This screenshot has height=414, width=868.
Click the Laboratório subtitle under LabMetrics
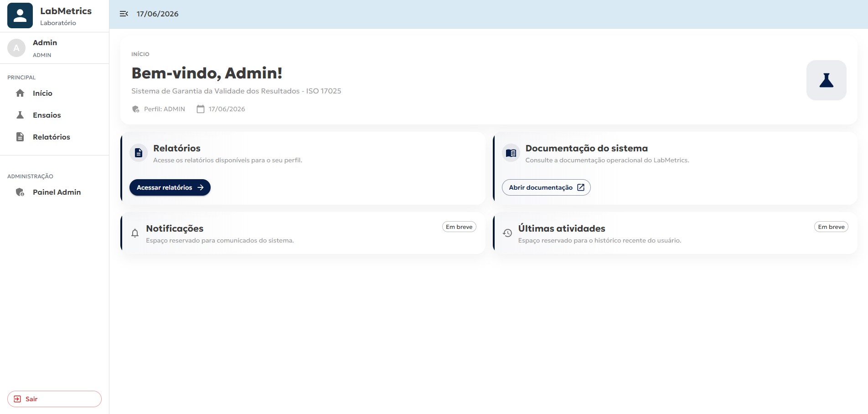[58, 23]
